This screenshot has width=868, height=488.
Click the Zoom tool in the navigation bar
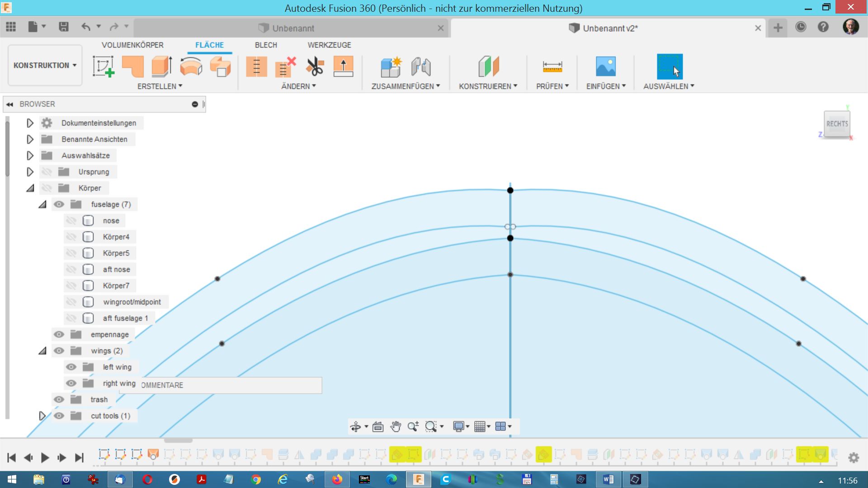pyautogui.click(x=413, y=426)
